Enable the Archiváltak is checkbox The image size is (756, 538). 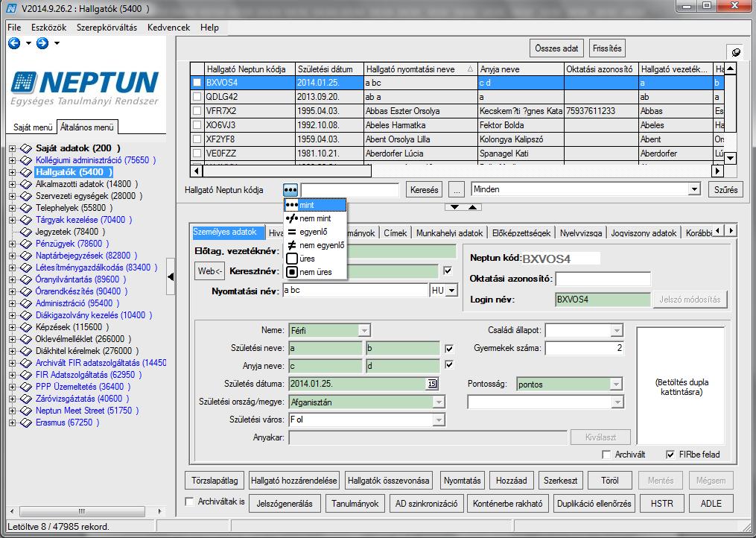coord(189,501)
